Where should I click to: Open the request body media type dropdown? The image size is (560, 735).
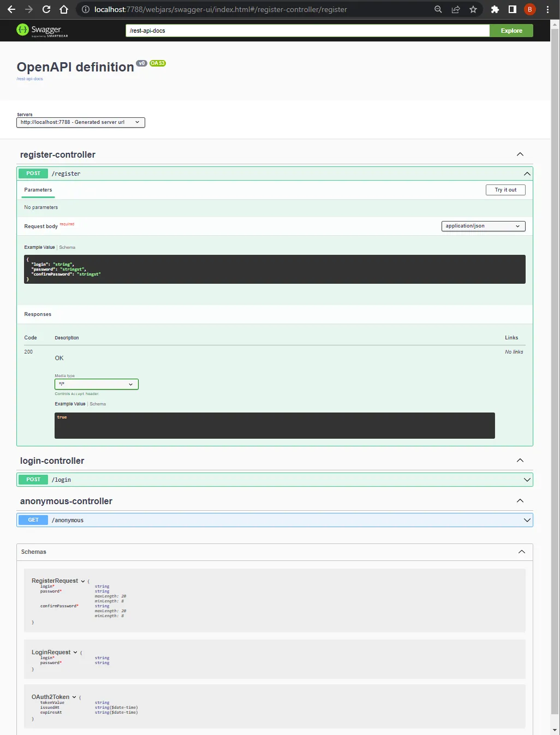(x=482, y=225)
